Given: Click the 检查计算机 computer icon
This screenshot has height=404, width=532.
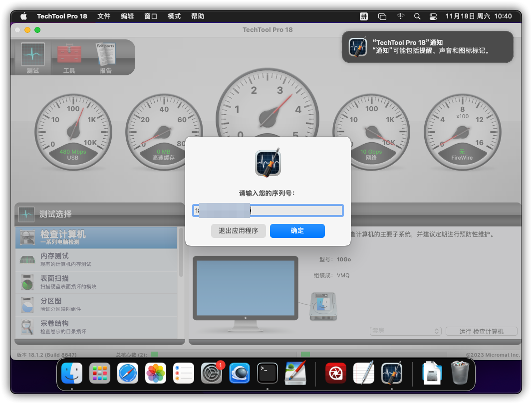Looking at the screenshot, I should point(27,237).
